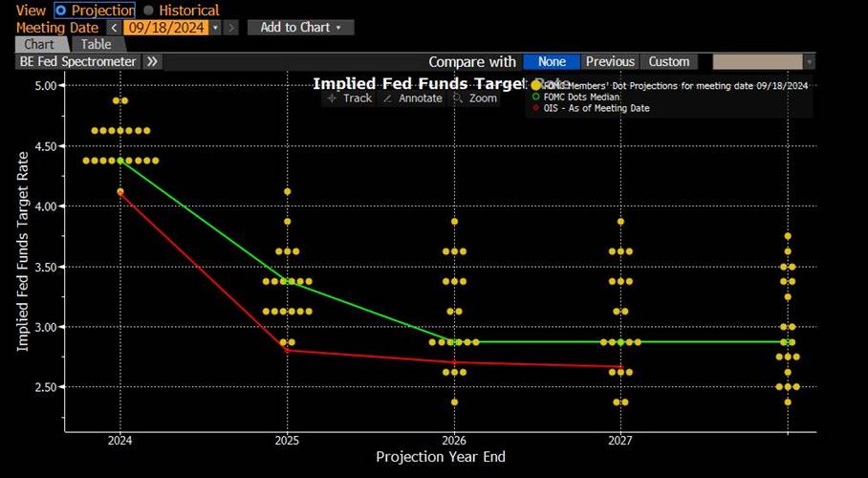
Task: Expand the double-chevron next to BE Fed Spectrometer
Action: [153, 61]
